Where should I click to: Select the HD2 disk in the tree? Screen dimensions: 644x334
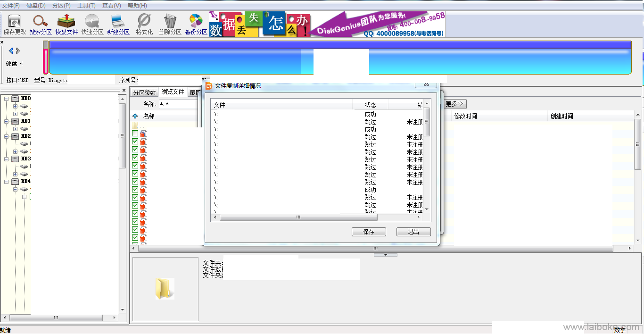tap(25, 136)
